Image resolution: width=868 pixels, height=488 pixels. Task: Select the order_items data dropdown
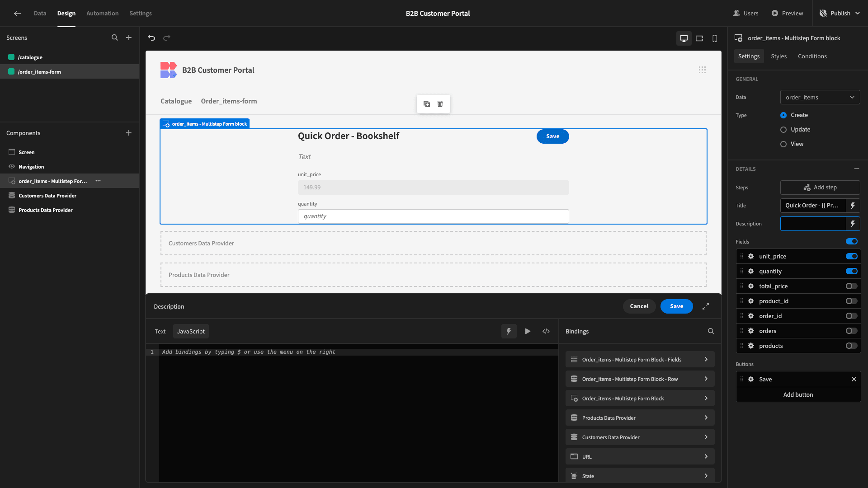tap(820, 97)
